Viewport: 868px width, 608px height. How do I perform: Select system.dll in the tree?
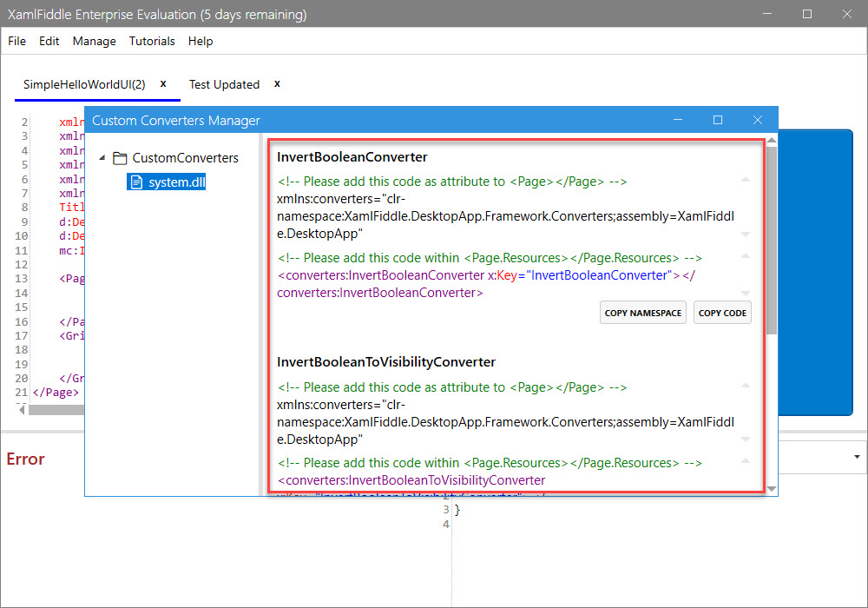tap(176, 182)
